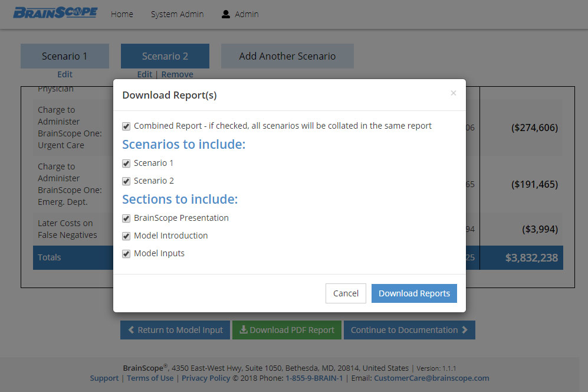Screen dimensions: 588x392
Task: Switch to the Scenario 1 tab
Action: click(x=64, y=56)
